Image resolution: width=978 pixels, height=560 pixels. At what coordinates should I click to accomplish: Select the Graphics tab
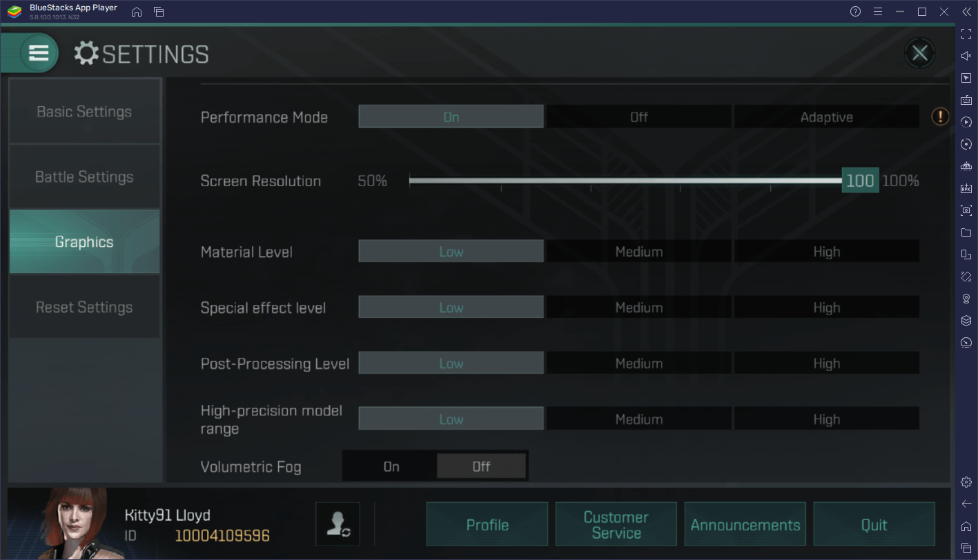click(x=84, y=242)
